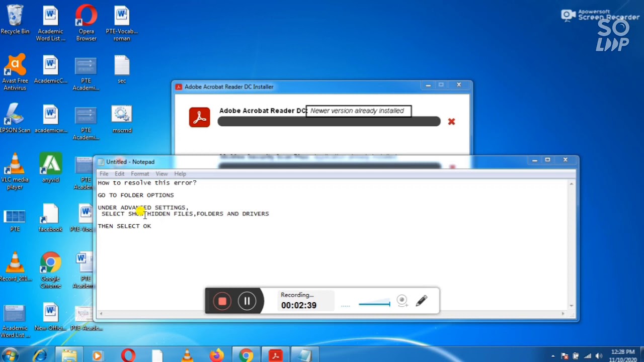
Task: Open Notepad Edit menu
Action: click(x=119, y=174)
